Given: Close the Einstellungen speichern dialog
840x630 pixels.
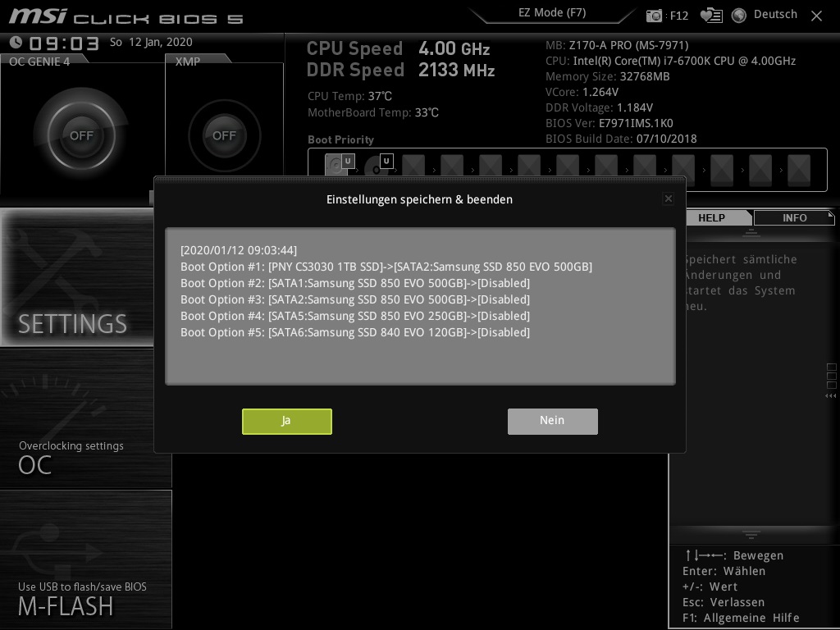Looking at the screenshot, I should 668,199.
